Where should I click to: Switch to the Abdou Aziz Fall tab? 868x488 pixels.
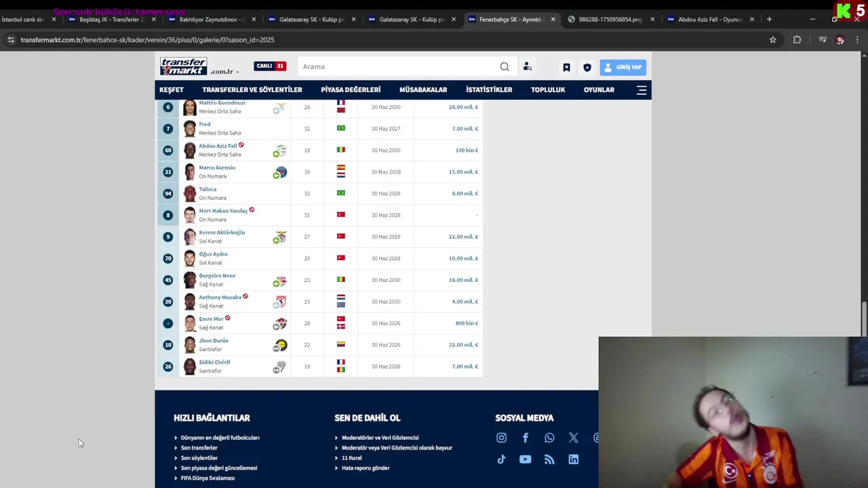click(x=709, y=19)
